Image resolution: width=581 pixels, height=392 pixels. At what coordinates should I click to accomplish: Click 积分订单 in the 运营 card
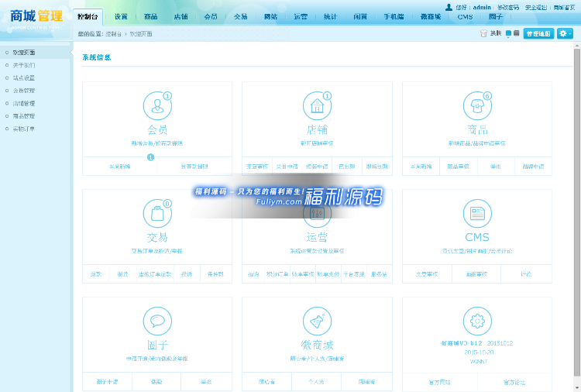coord(277,274)
